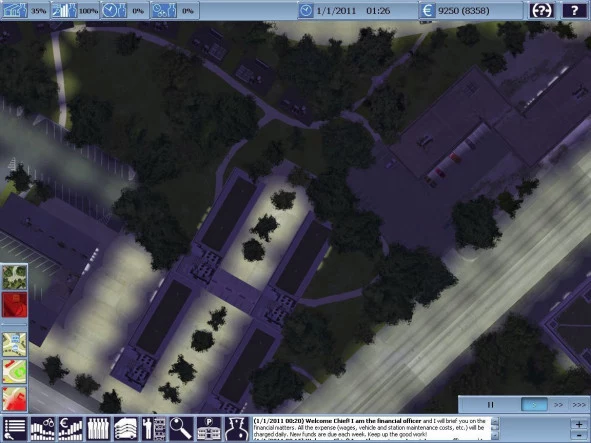This screenshot has width=591, height=443.
Task: Set game speed to fastest >>>
Action: [x=579, y=405]
